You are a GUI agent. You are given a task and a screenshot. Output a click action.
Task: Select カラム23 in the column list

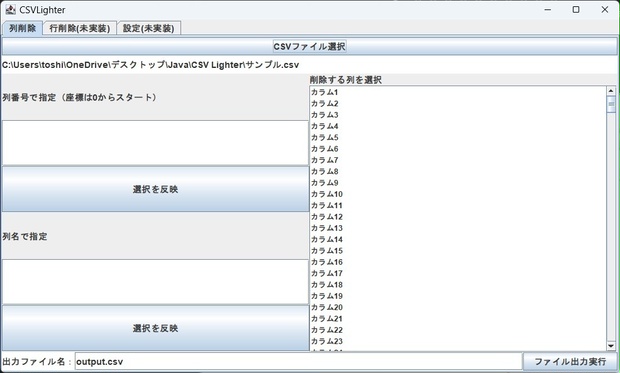pyautogui.click(x=458, y=341)
